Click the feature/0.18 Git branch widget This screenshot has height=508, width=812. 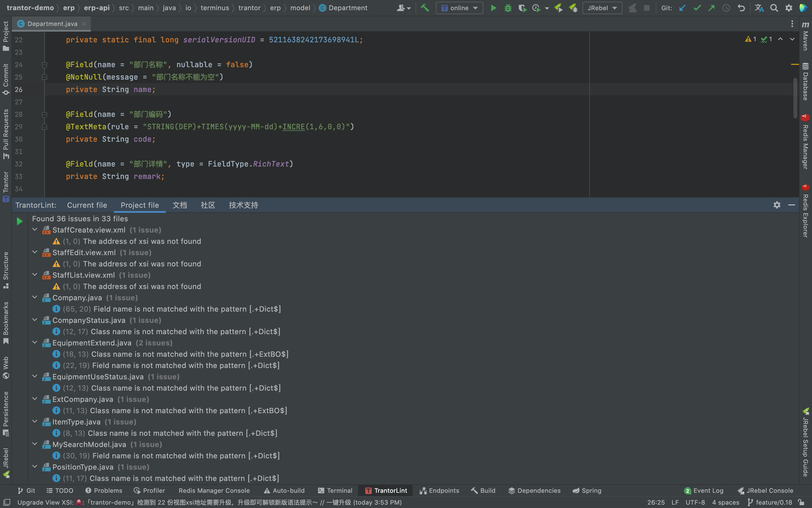pyautogui.click(x=770, y=502)
